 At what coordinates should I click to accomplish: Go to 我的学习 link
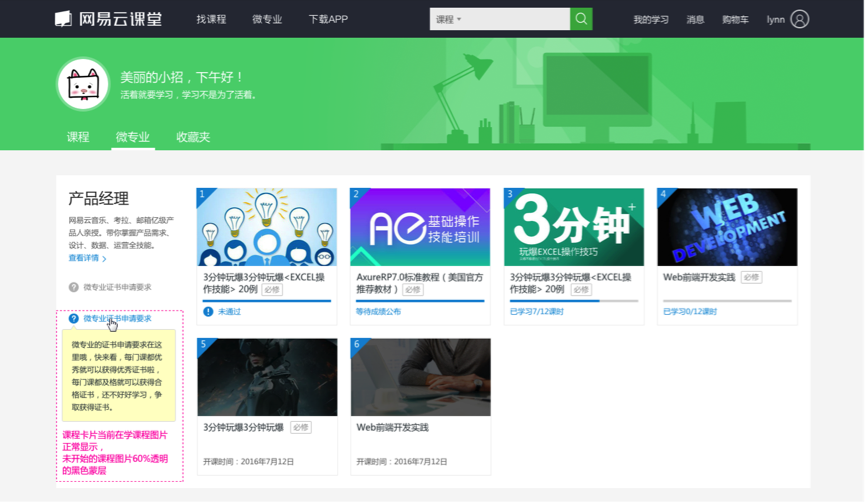651,20
